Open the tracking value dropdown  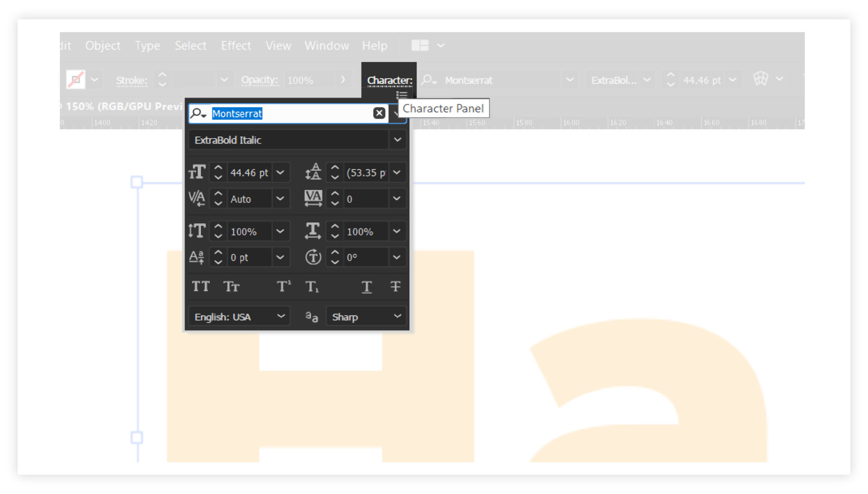coord(397,198)
